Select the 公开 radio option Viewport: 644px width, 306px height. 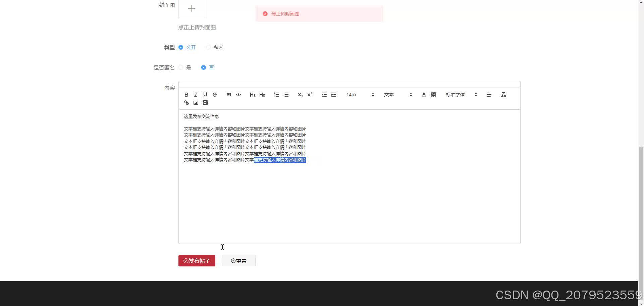point(181,47)
